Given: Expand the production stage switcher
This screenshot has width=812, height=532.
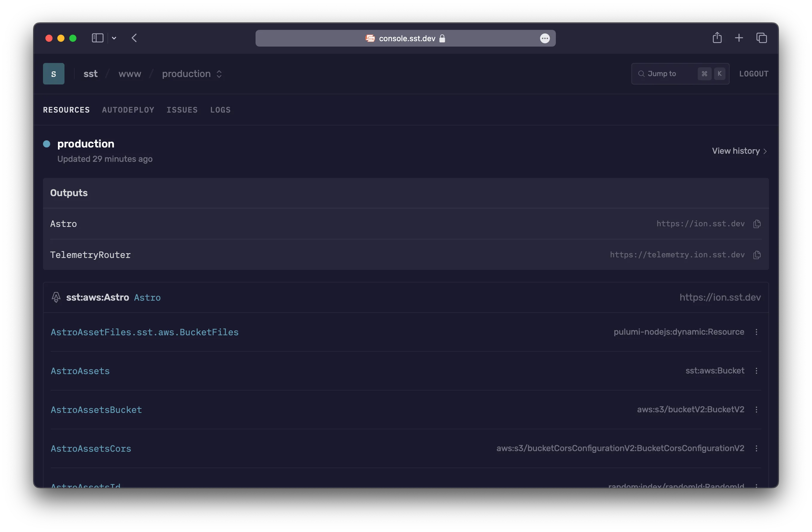Looking at the screenshot, I should click(192, 74).
